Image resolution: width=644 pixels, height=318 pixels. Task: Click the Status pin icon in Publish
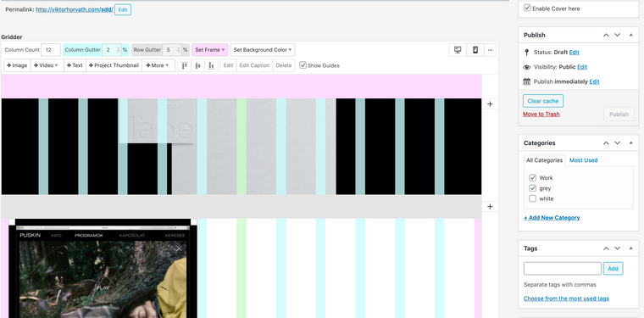[527, 53]
